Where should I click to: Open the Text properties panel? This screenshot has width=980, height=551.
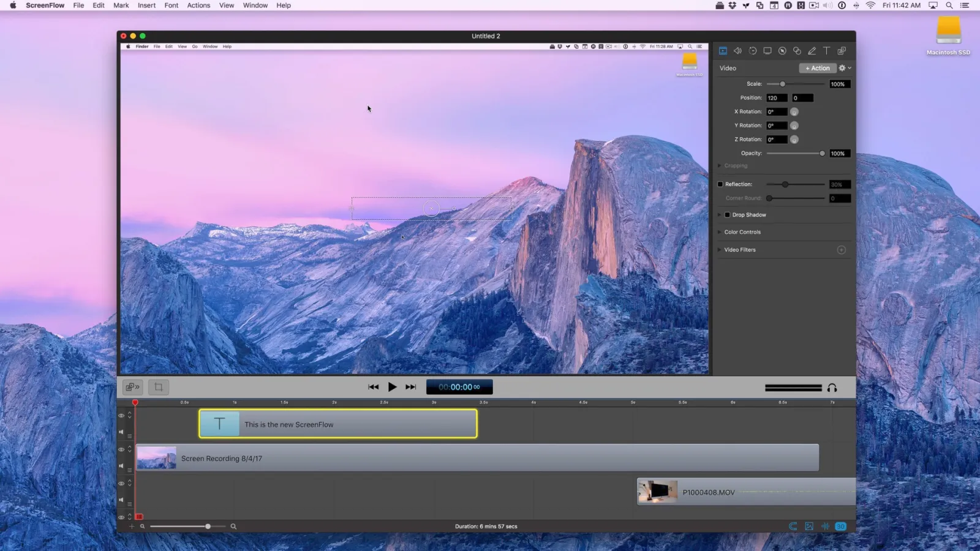click(826, 50)
